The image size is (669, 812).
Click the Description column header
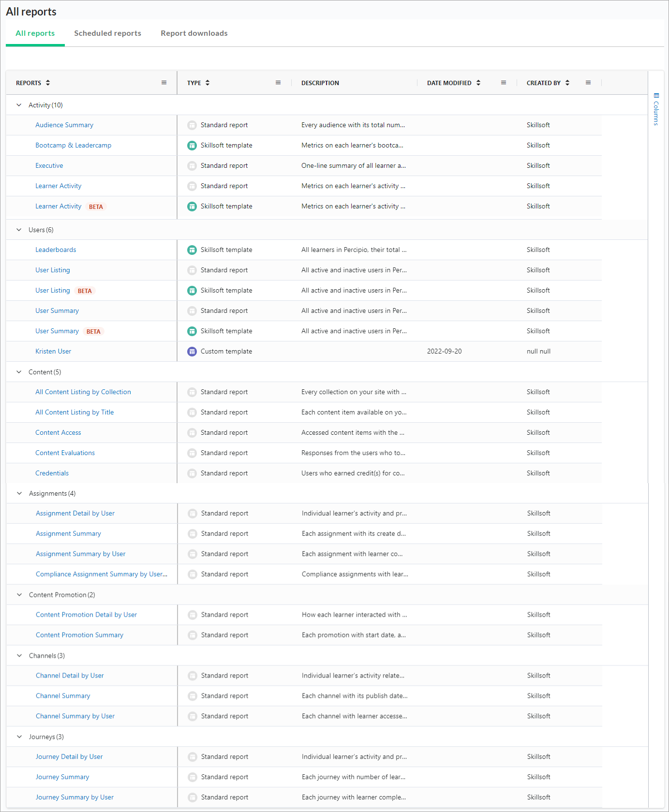click(x=320, y=83)
